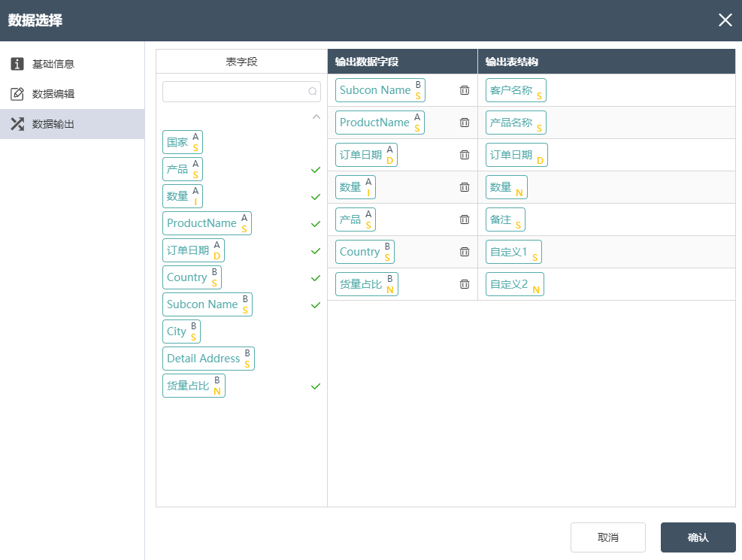Toggle the checkmark next to Subcon Name field
742x560 pixels.
click(x=316, y=305)
